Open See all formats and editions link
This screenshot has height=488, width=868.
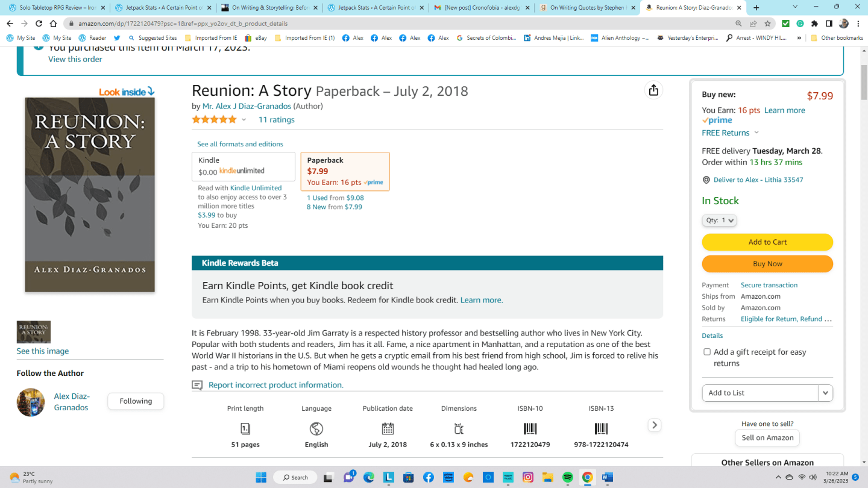[x=239, y=144]
